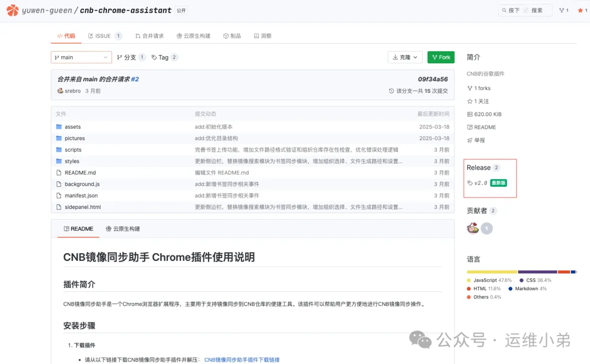Open the yuwen-gueen owner link
590x364 pixels.
point(46,10)
